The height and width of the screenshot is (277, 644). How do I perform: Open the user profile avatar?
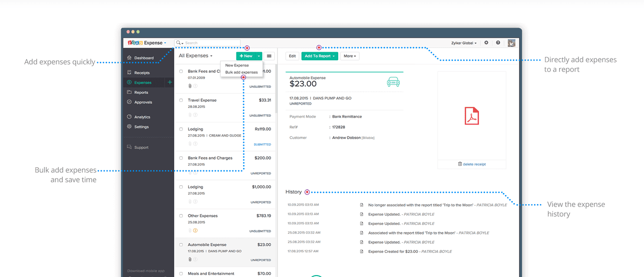(511, 43)
